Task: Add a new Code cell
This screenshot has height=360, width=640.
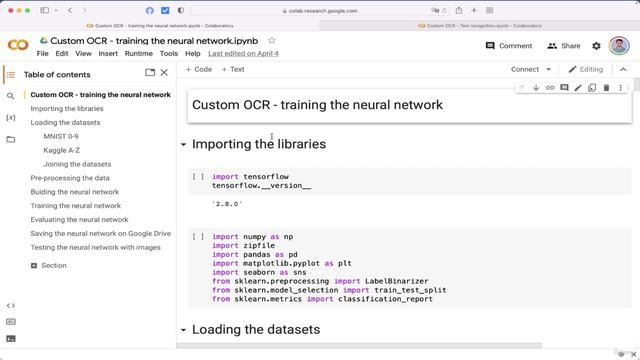Action: 199,69
